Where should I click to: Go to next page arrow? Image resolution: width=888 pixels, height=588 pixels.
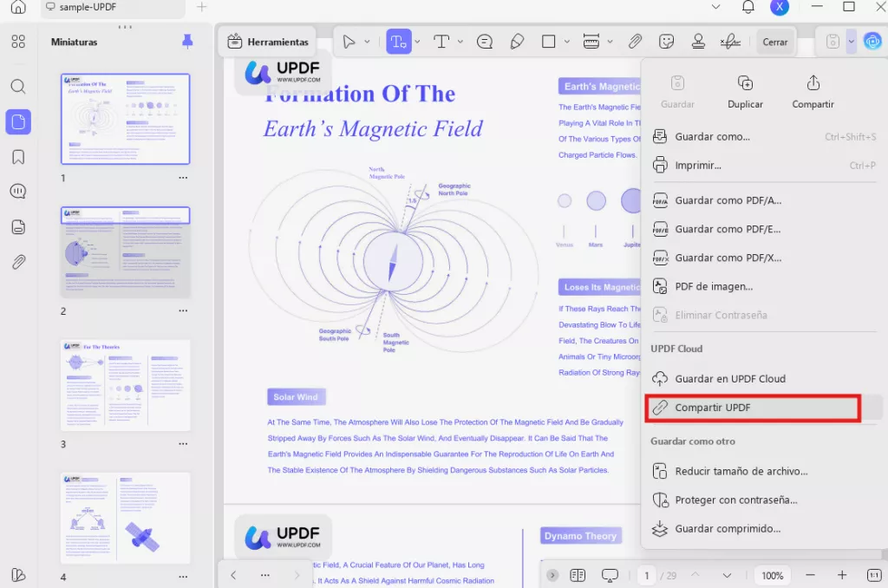tap(727, 576)
